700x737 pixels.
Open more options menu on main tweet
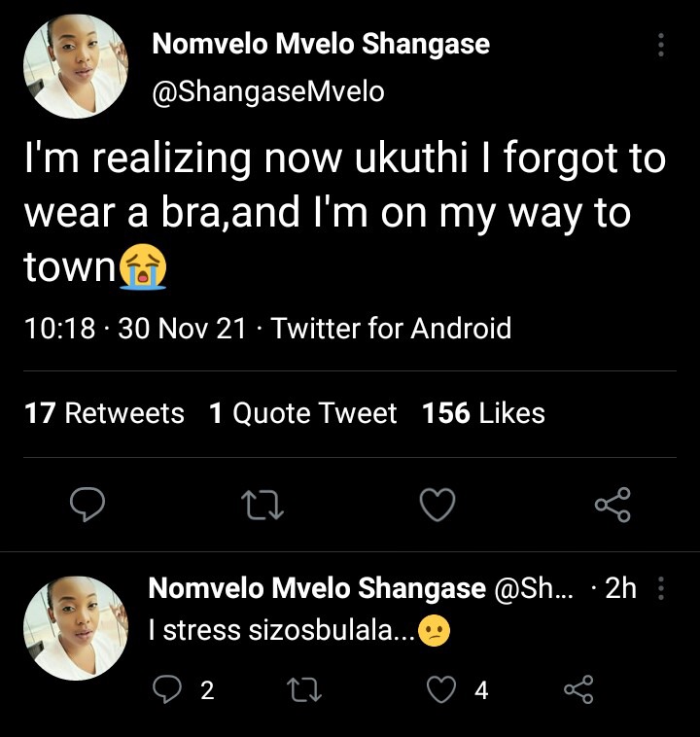(661, 45)
